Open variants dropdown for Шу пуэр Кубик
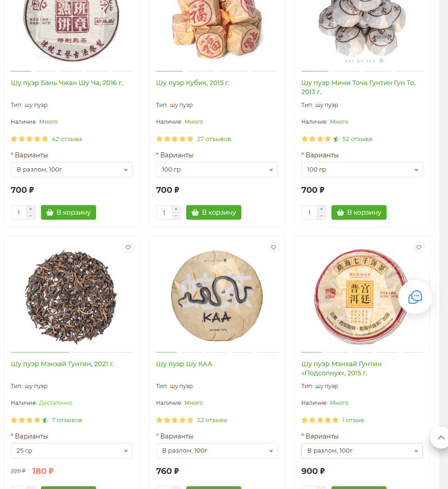Viewport: 448px width, 489px height. click(217, 170)
